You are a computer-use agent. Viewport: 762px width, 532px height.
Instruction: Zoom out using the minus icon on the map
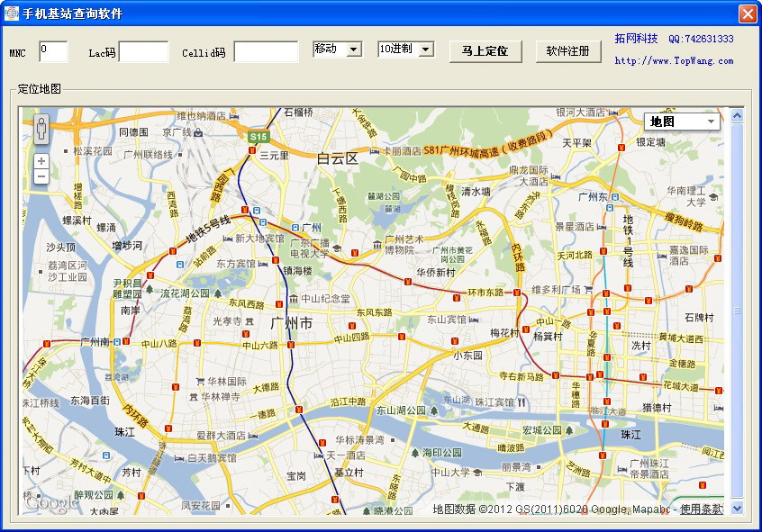click(x=41, y=176)
